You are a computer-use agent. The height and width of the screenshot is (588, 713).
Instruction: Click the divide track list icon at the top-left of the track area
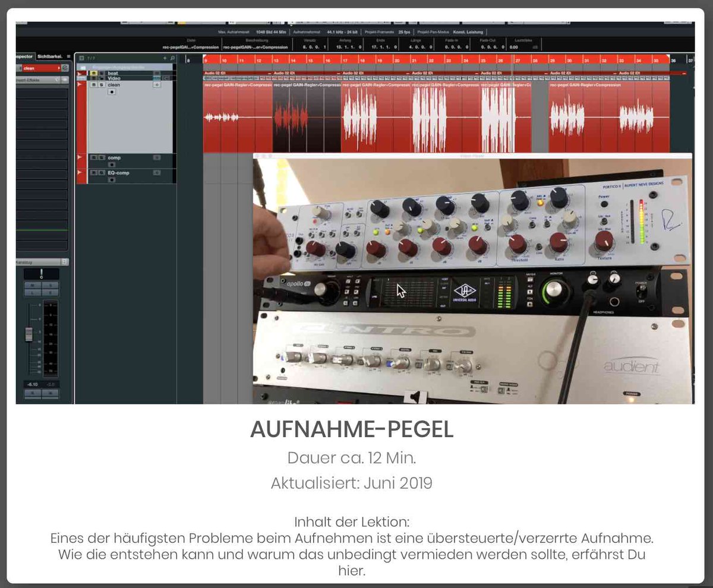[x=81, y=58]
